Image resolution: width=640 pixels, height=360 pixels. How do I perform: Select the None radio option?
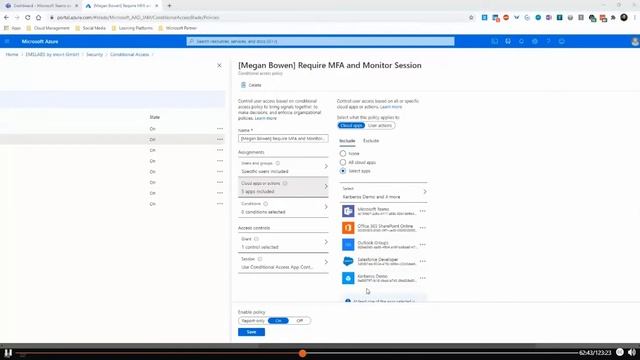(x=343, y=153)
